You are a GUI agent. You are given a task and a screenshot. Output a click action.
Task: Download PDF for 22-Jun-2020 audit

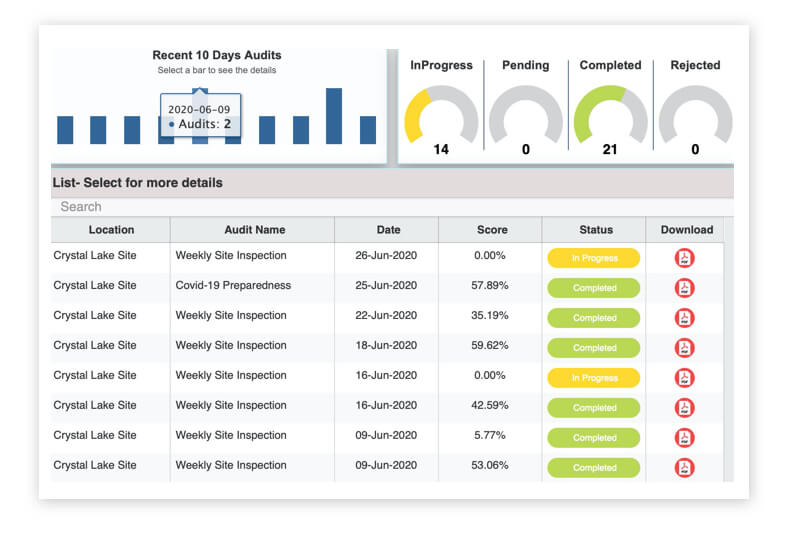click(684, 318)
